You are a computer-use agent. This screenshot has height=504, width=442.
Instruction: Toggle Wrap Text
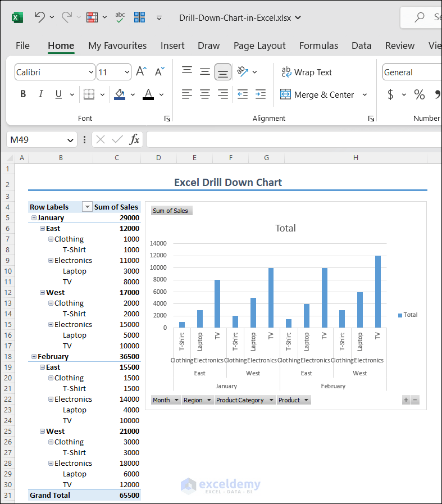tap(307, 72)
